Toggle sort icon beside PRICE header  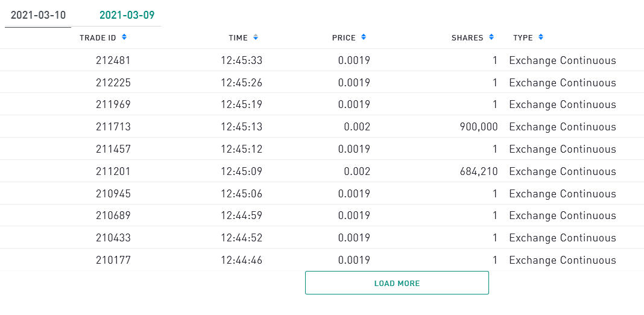pyautogui.click(x=364, y=37)
